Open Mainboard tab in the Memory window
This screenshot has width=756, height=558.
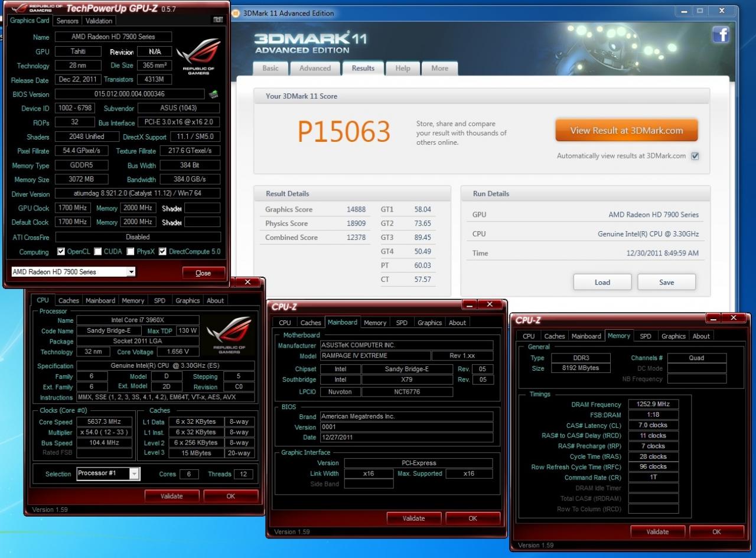tap(586, 336)
